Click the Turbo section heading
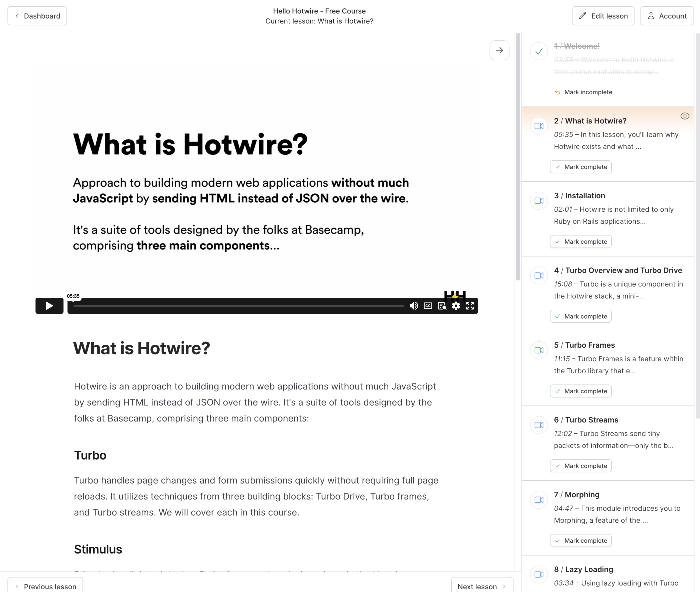Image resolution: width=700 pixels, height=592 pixels. (x=90, y=455)
